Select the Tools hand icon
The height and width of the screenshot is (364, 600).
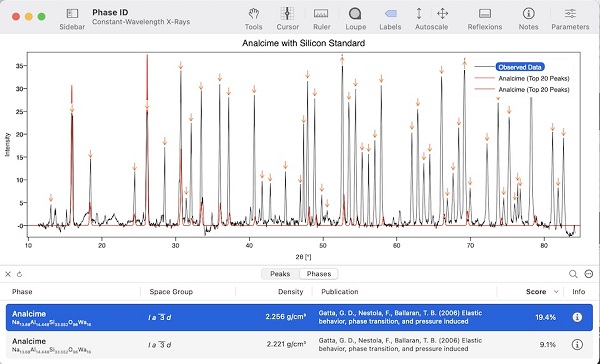[x=253, y=14]
